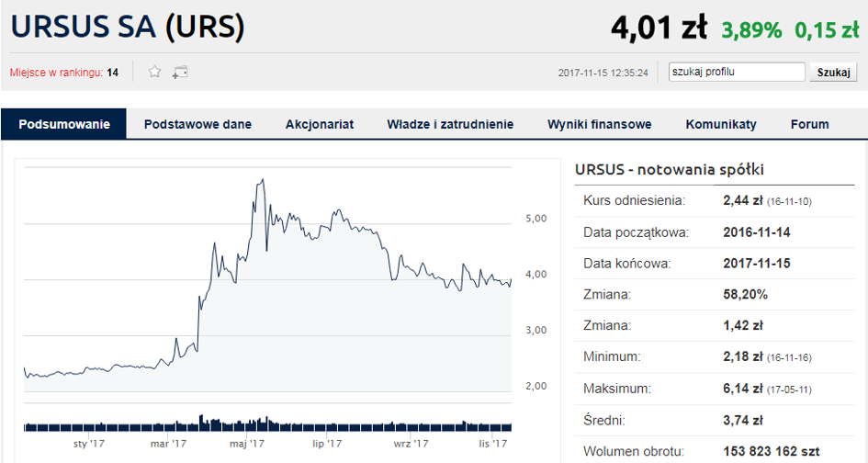Go to the Wyniki finansowe tab
Image resolution: width=868 pixels, height=463 pixels.
click(600, 124)
